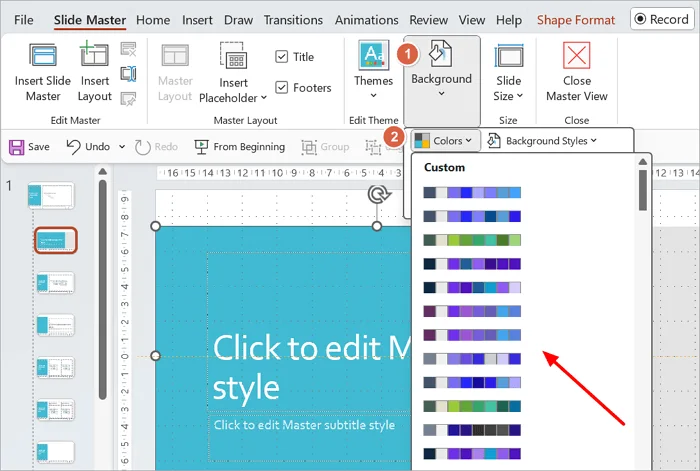Click the Delete slide icon in Edit Master
Screen dimensions: 700x471
(129, 49)
